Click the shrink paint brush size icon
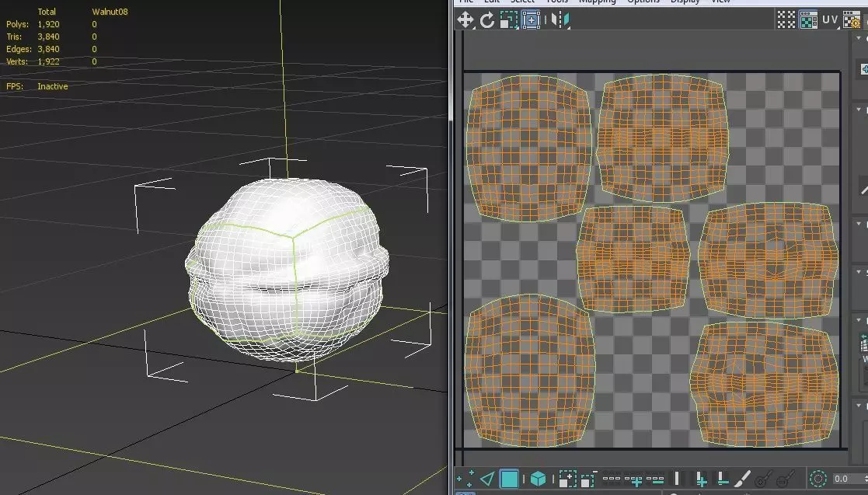The height and width of the screenshot is (495, 868). tap(785, 479)
